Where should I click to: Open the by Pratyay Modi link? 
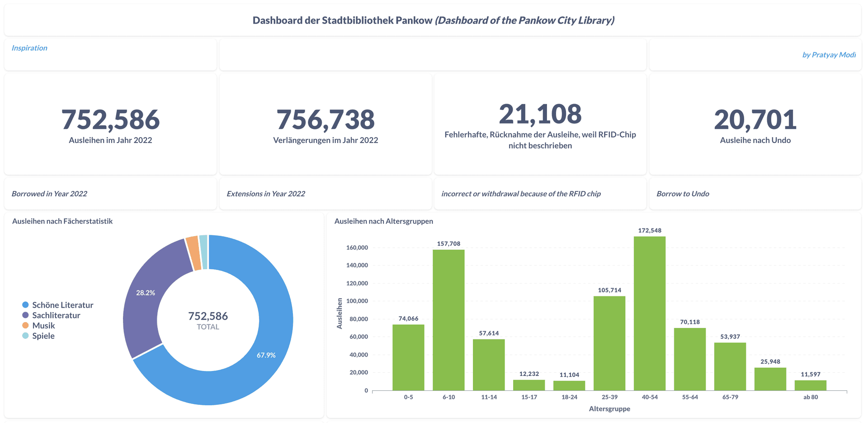(x=829, y=55)
